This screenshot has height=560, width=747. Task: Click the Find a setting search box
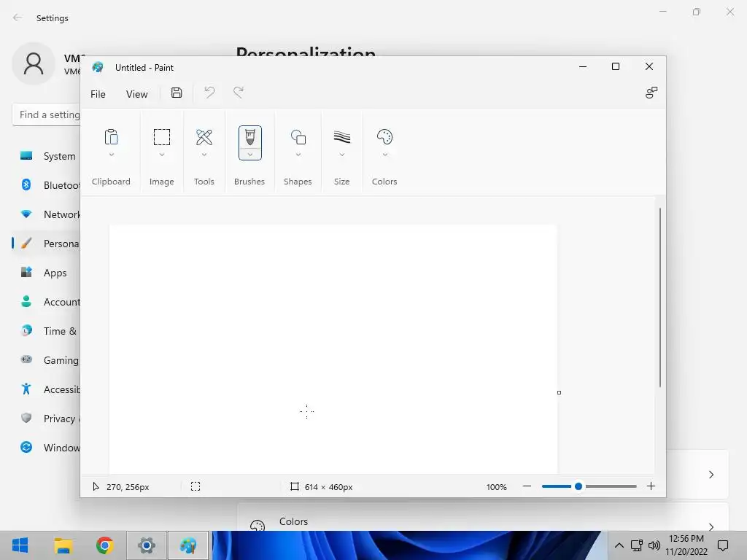[x=46, y=114]
